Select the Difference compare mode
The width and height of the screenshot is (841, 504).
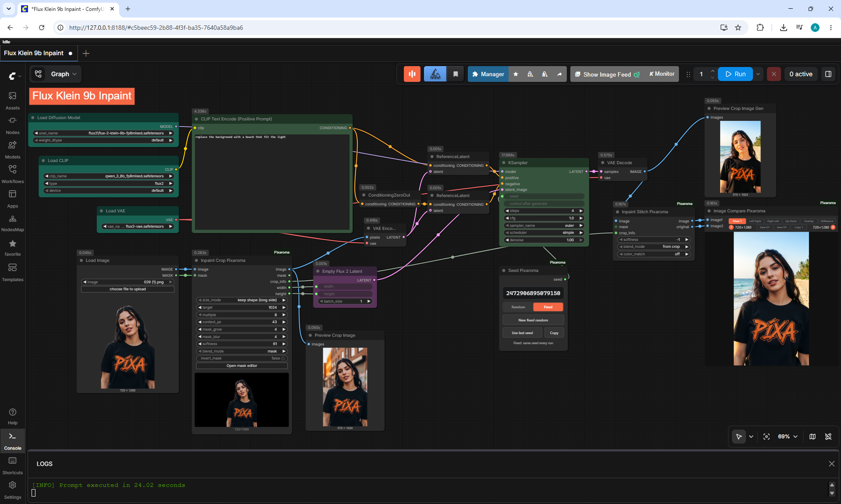click(827, 221)
